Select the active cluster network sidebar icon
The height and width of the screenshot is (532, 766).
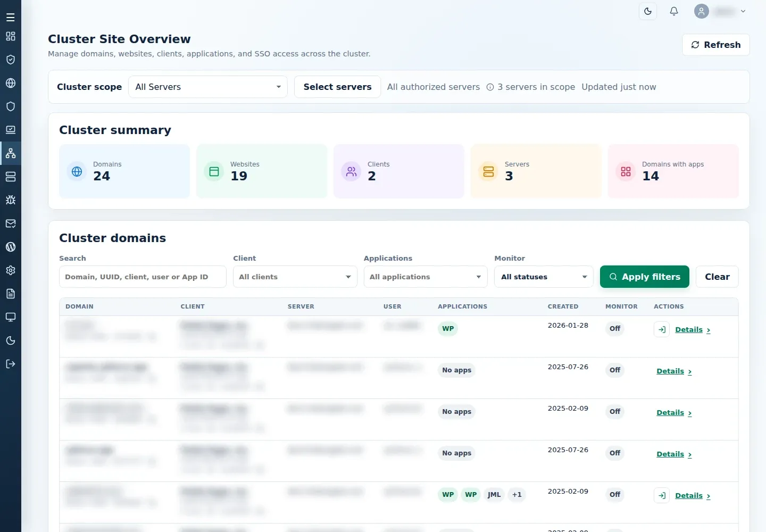[x=11, y=153]
